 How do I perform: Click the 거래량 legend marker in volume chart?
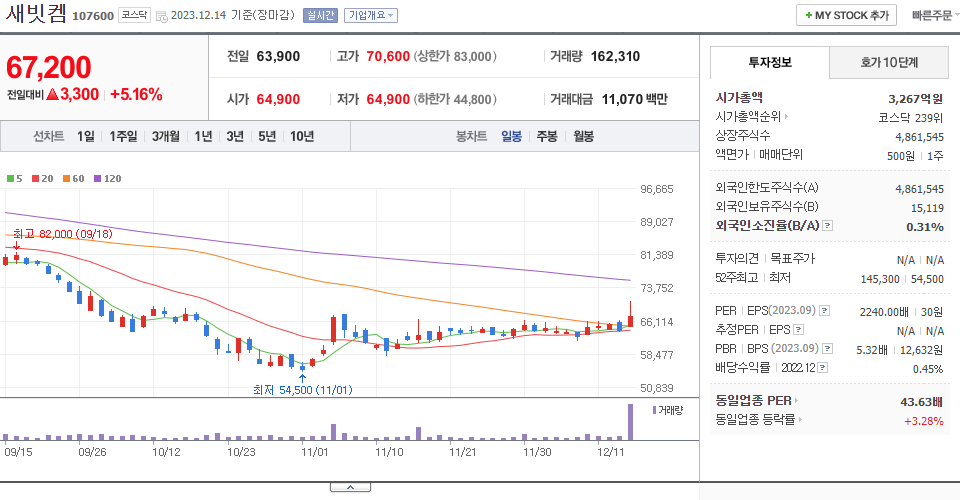tap(654, 410)
